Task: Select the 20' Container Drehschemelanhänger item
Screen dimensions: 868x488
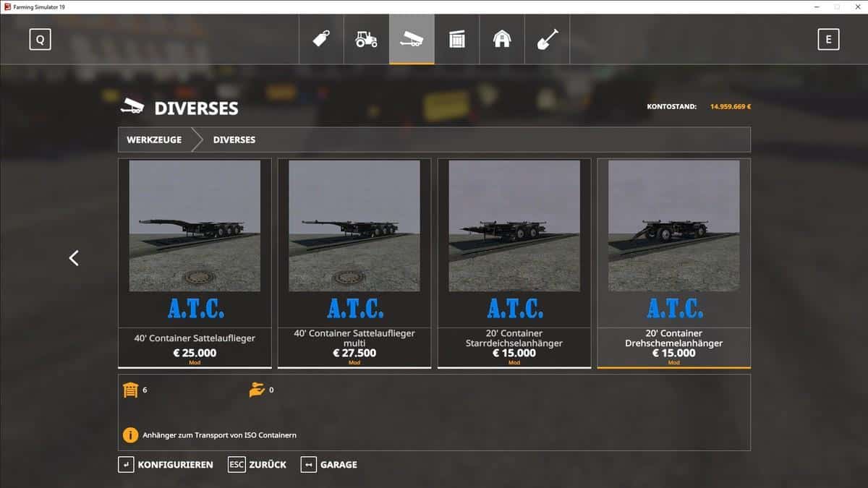Action: coord(674,263)
